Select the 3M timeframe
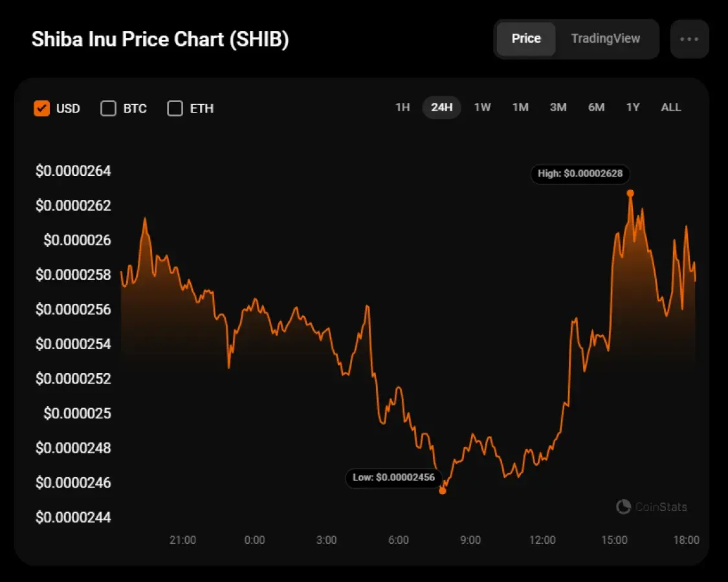The width and height of the screenshot is (728, 582). pyautogui.click(x=558, y=107)
